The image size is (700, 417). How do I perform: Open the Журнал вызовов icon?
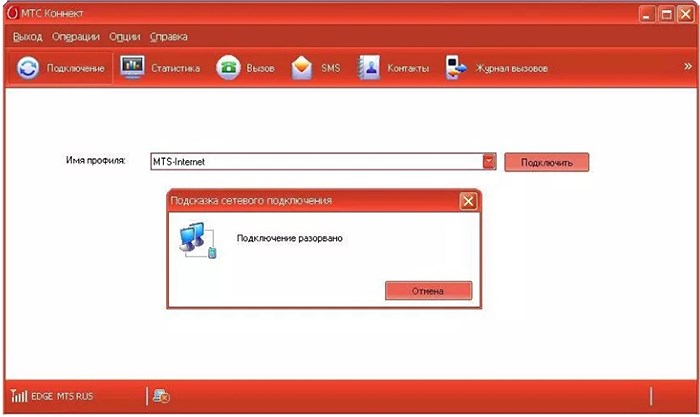[456, 68]
